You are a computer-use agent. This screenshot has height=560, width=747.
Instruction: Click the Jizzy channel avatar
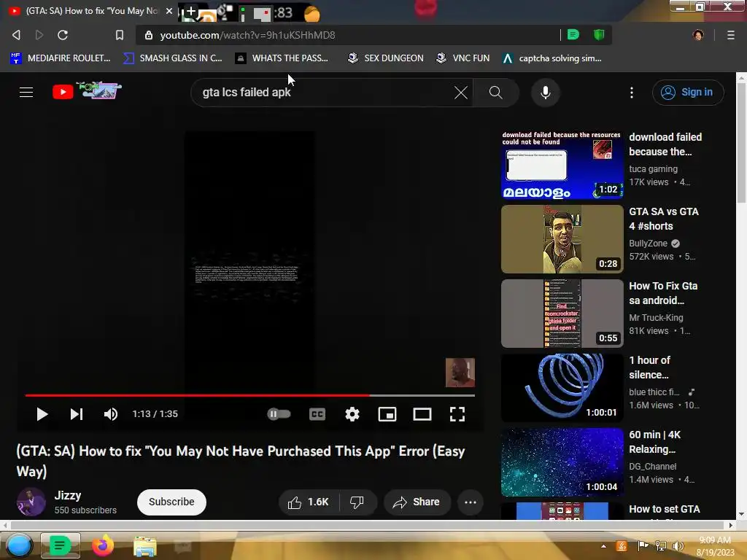(31, 502)
